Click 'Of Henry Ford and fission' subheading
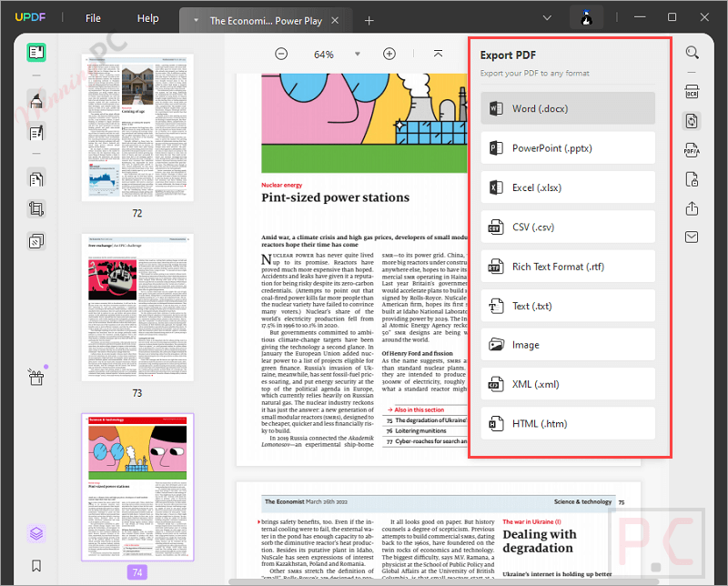This screenshot has width=728, height=586. click(x=417, y=353)
